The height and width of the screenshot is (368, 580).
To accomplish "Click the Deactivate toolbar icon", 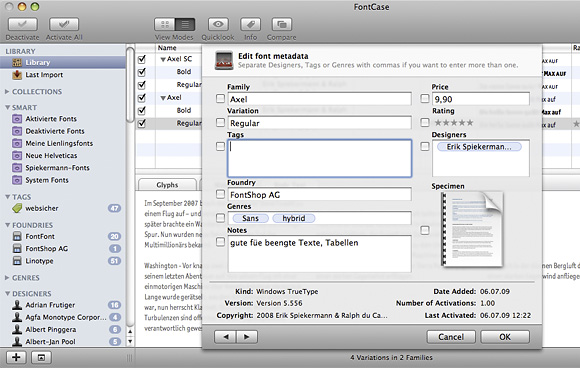I will [x=23, y=24].
